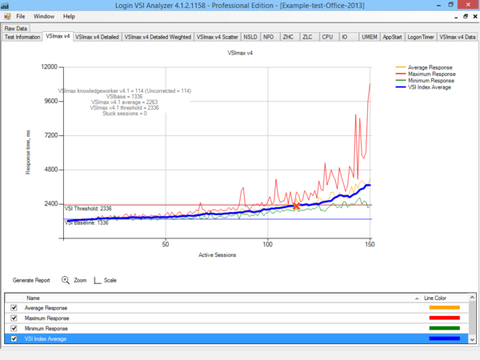Click the scroll down arrow in series list
This screenshot has height=360, width=480.
point(472,339)
